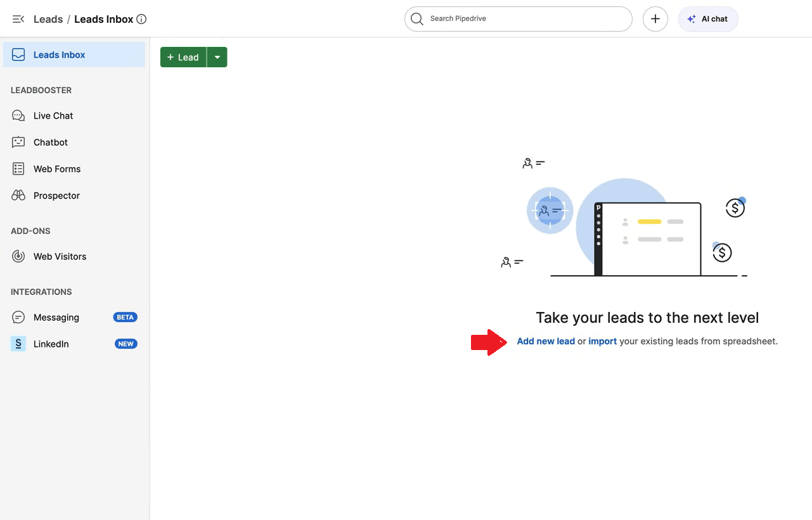Expand the Lead button dropdown arrow
This screenshot has width=812, height=520.
tap(217, 57)
